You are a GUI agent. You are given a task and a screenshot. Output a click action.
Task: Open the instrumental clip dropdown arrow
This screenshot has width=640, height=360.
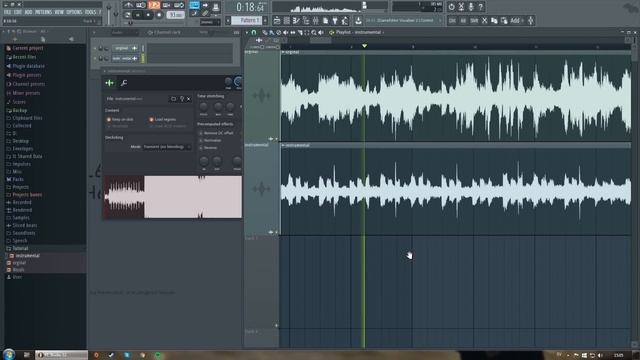(x=283, y=145)
